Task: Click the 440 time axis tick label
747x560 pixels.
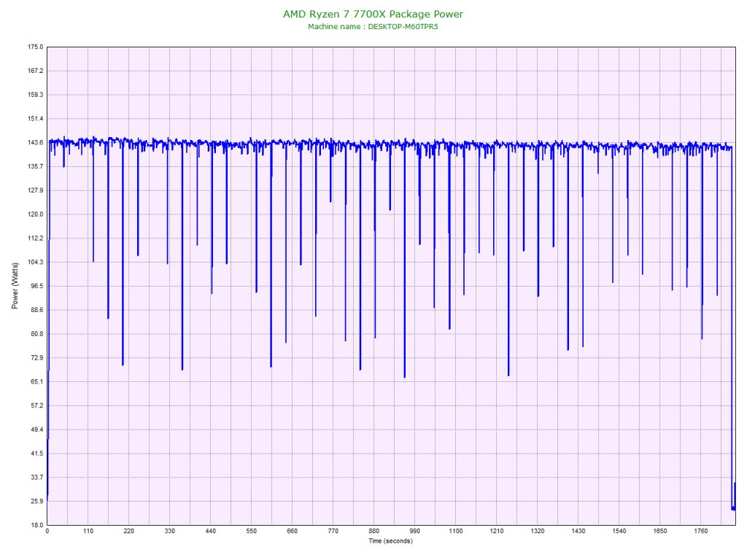Action: [x=211, y=532]
